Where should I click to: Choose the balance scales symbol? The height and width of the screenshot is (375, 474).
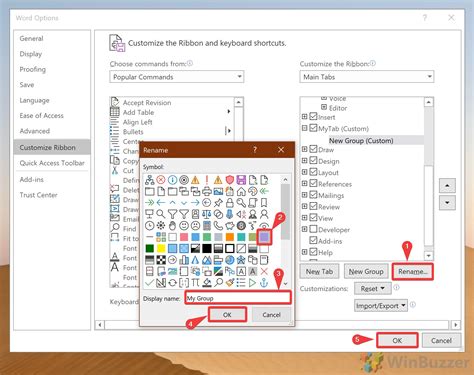207,214
